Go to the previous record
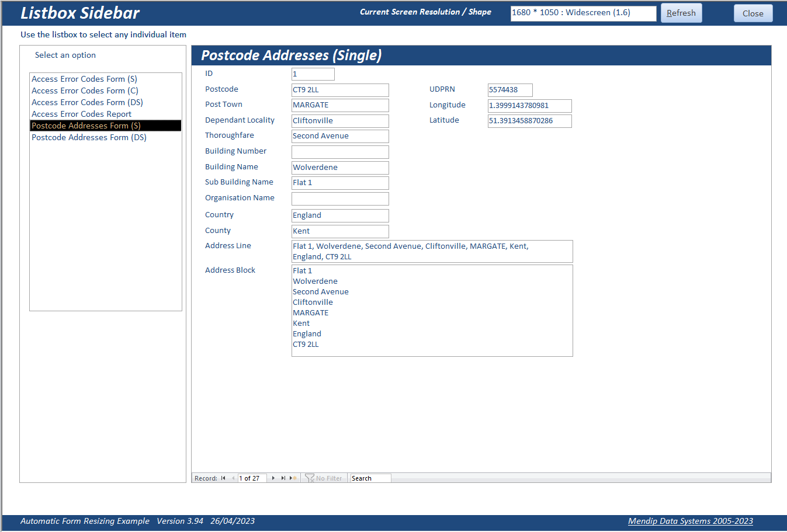Screen dimensions: 787x532 [233, 478]
